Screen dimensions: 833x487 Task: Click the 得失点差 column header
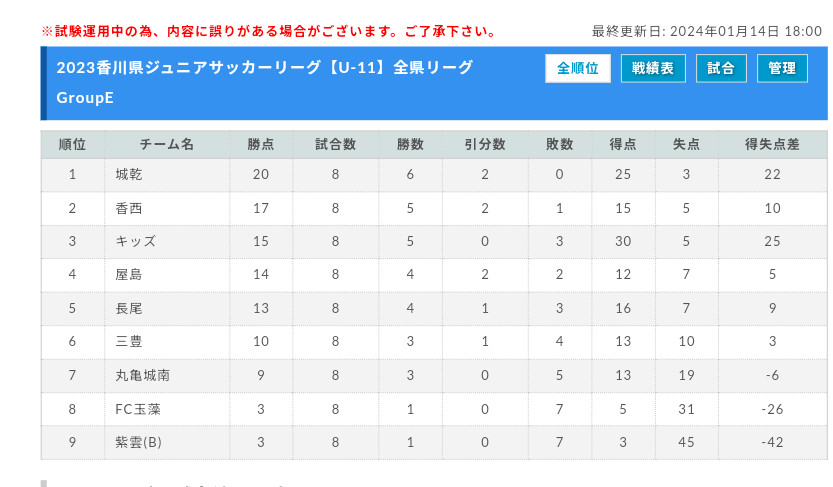[x=772, y=144]
